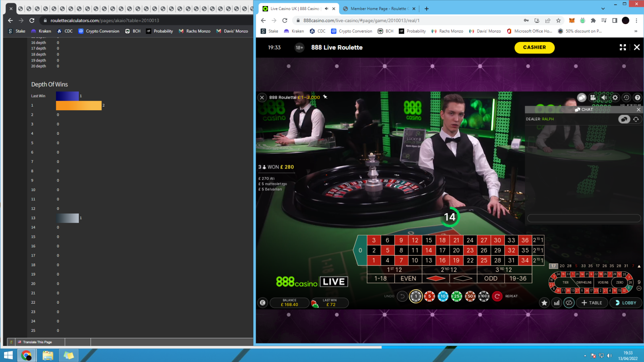Close the 888 Roulette table label X
Viewport: 644px width, 362px height.
[x=262, y=97]
